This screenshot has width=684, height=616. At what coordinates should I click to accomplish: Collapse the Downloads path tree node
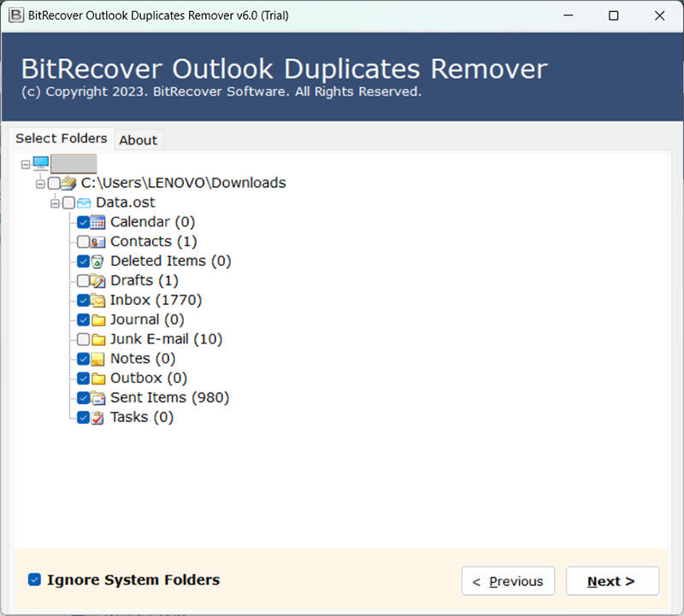coord(40,184)
